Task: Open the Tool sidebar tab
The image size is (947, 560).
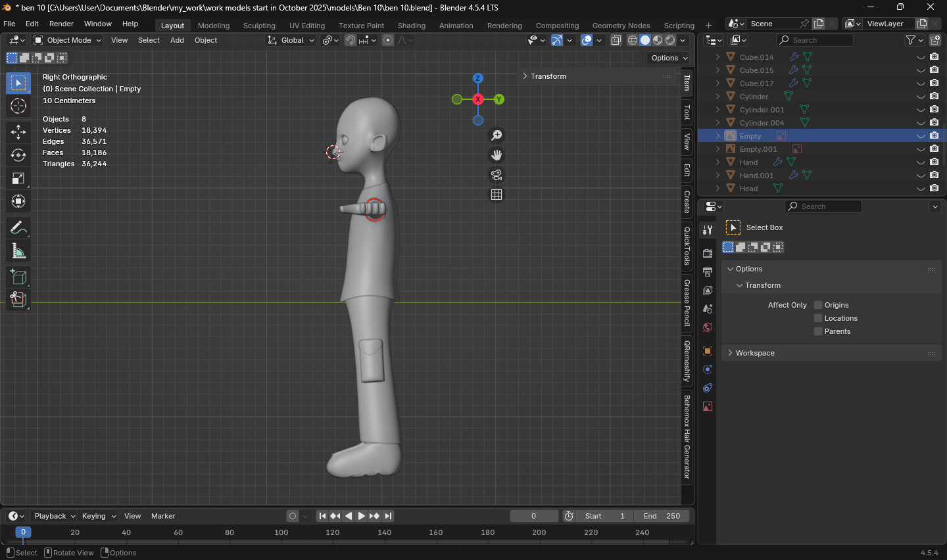Action: pyautogui.click(x=687, y=112)
